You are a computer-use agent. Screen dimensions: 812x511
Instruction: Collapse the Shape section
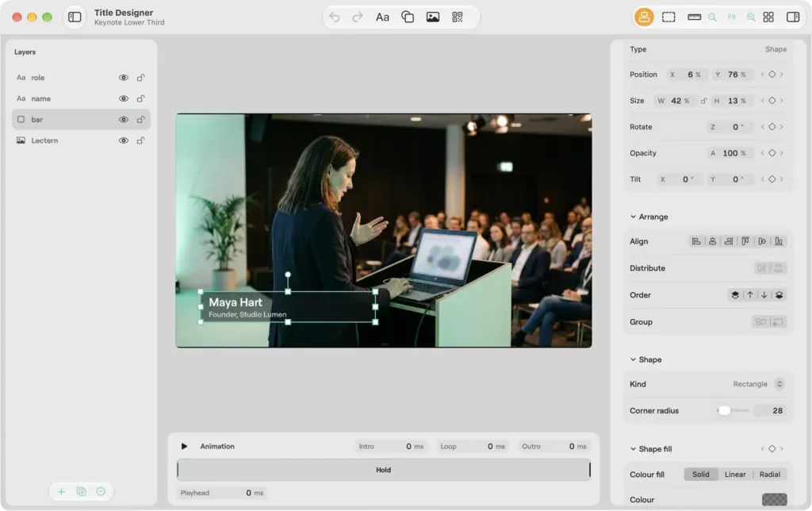coord(633,359)
